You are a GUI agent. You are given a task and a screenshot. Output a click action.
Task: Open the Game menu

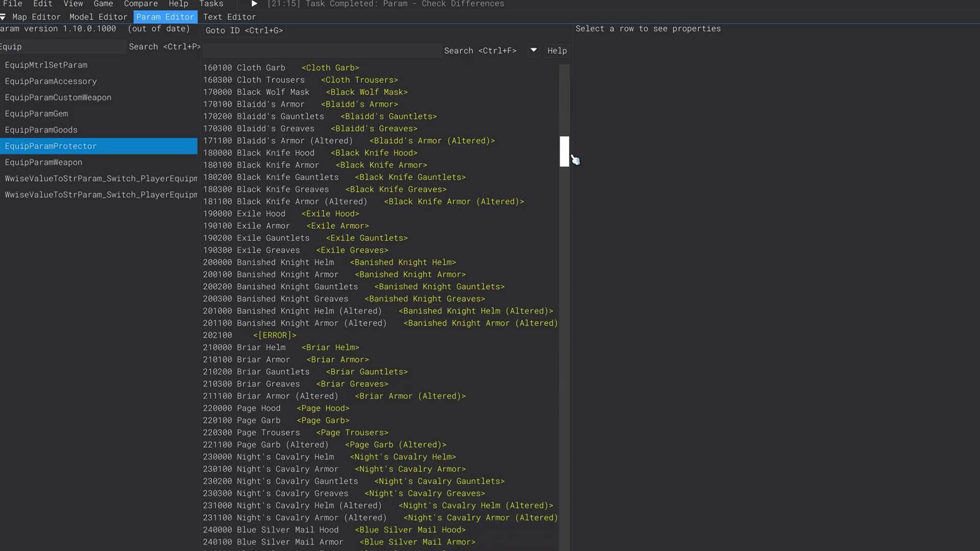point(103,4)
